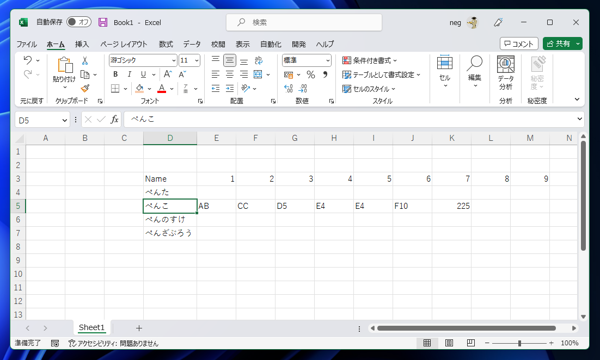The width and height of the screenshot is (600, 360).
Task: Click the search box in title bar
Action: (304, 22)
